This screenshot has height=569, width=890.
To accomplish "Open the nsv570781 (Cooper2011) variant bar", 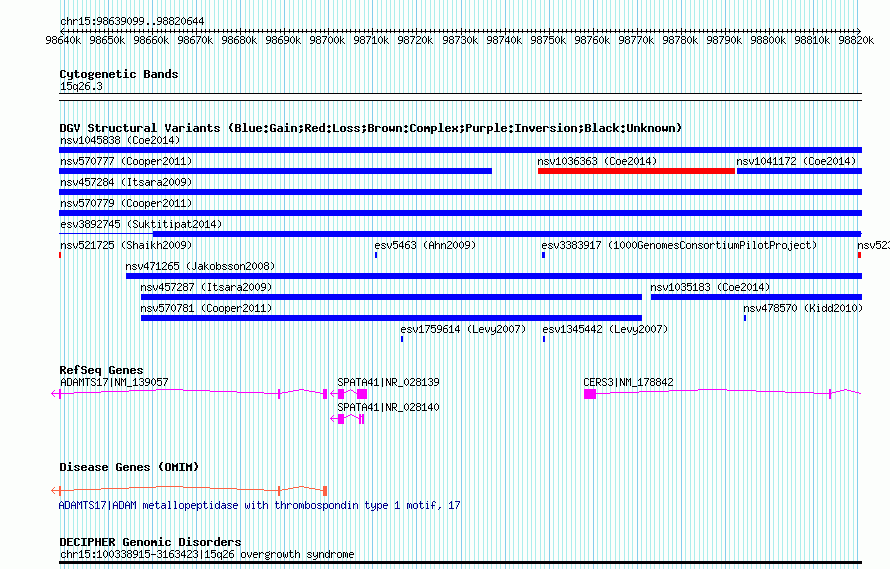I will [391, 318].
